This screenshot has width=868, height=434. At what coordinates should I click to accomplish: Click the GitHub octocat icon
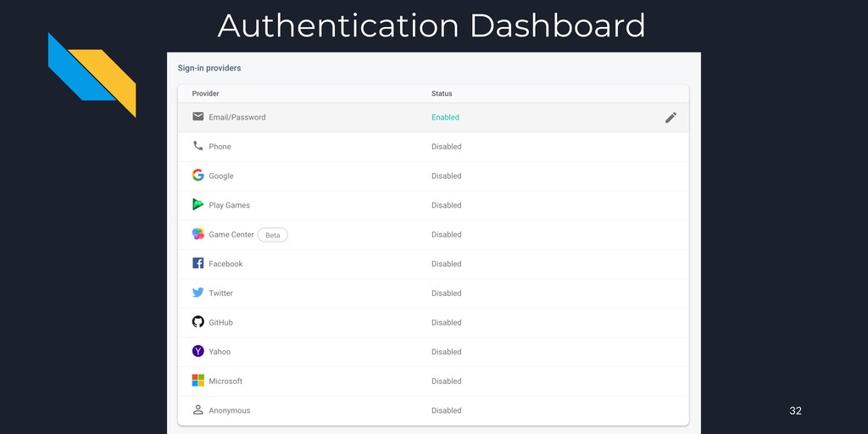(x=198, y=321)
